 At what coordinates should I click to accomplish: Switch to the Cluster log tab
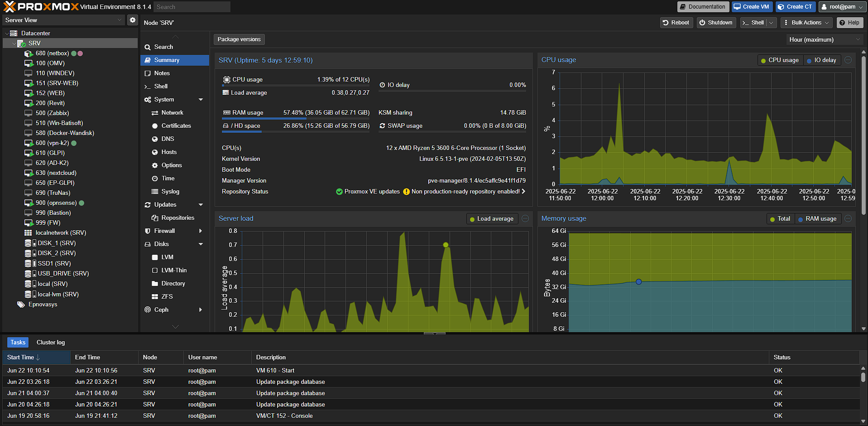51,342
